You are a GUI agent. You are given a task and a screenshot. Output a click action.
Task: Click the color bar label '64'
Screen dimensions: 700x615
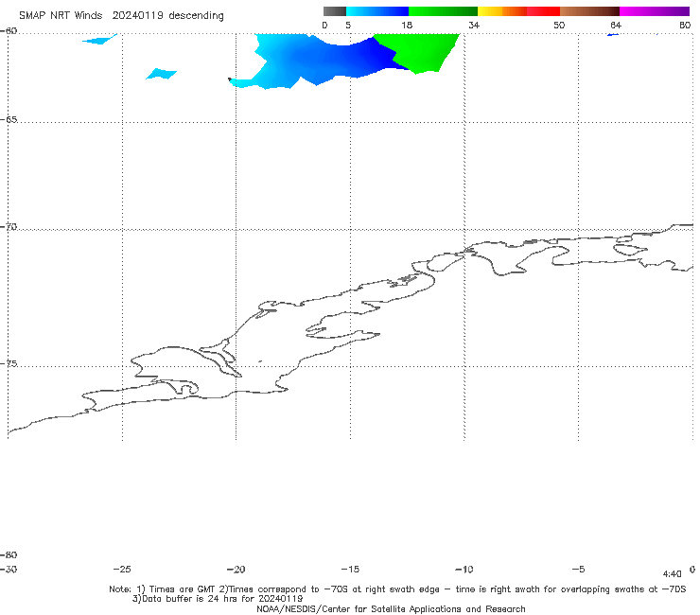pos(615,25)
